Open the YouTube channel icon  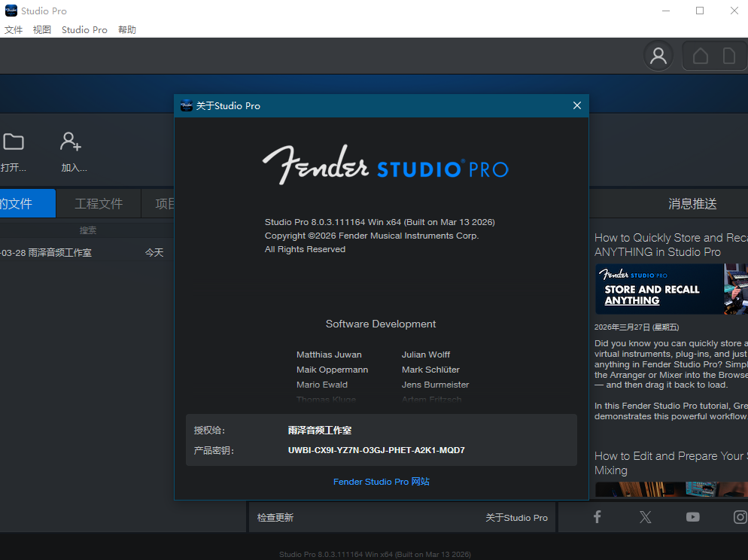coord(692,517)
